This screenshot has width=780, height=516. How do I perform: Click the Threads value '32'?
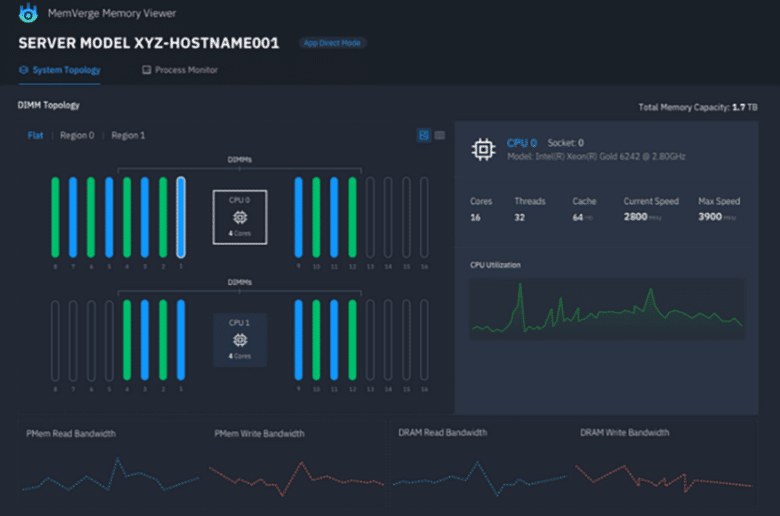point(519,217)
